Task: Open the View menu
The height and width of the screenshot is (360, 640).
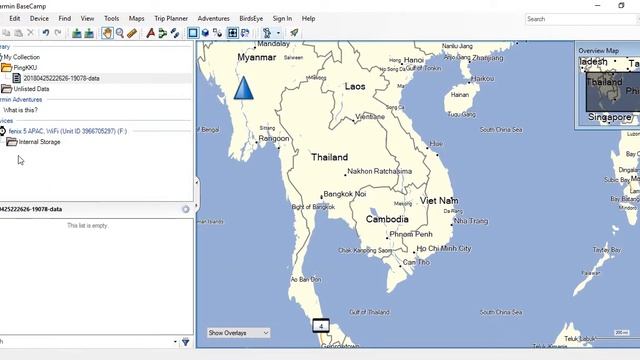Action: tap(87, 19)
